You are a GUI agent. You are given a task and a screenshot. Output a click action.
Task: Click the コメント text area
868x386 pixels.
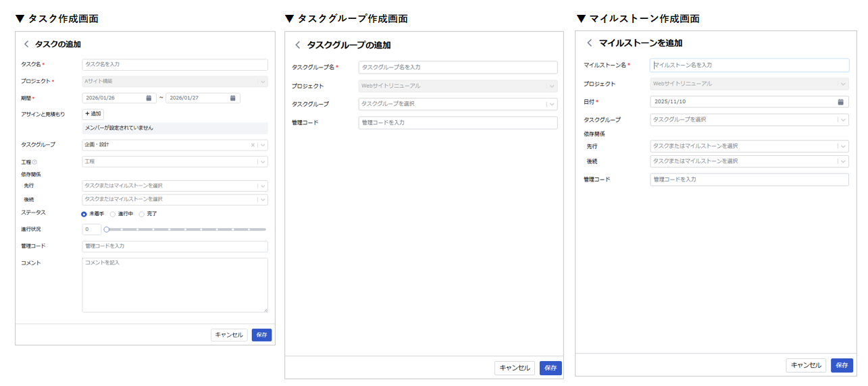[175, 285]
